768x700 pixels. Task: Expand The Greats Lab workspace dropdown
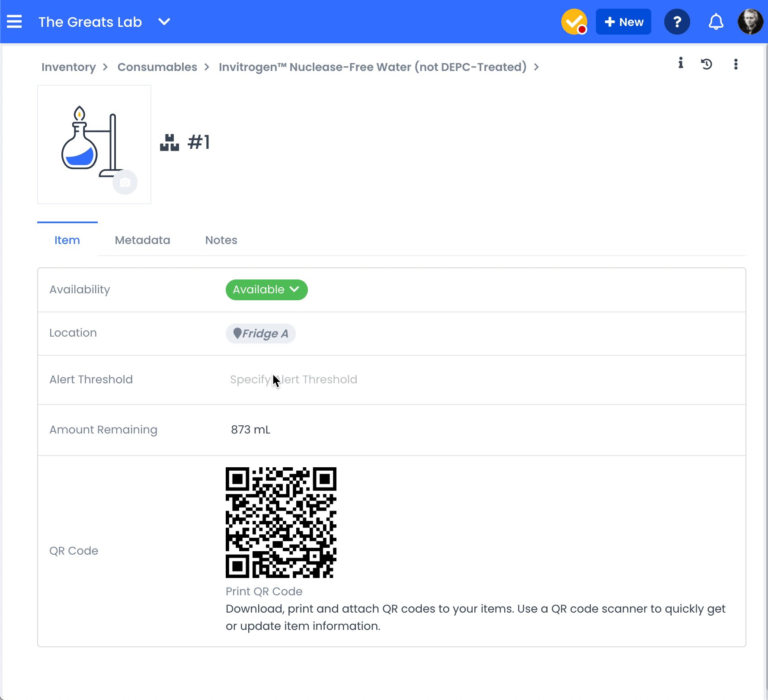(164, 22)
